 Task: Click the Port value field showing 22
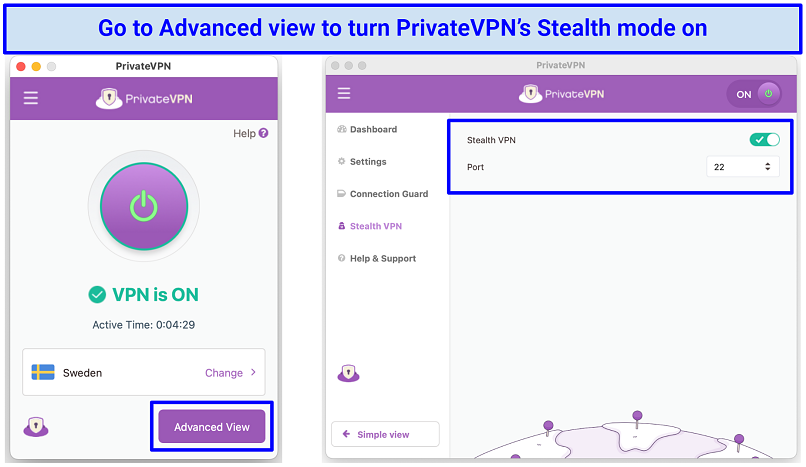(743, 166)
